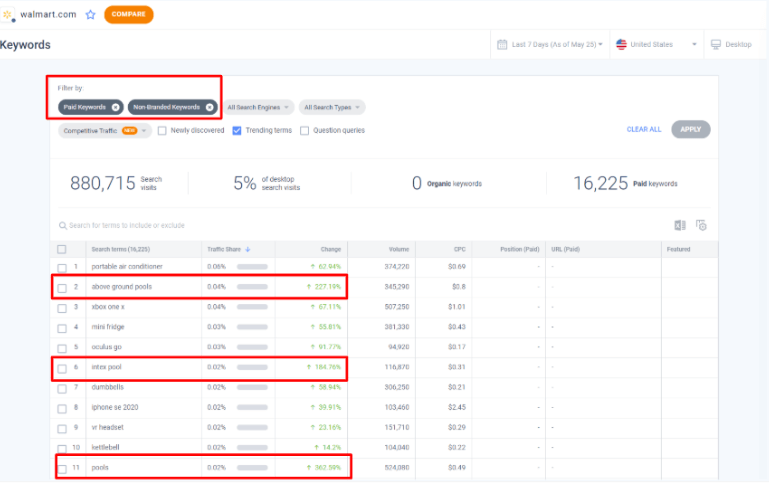Check the Question queries checkbox
The image size is (769, 486).
[305, 131]
